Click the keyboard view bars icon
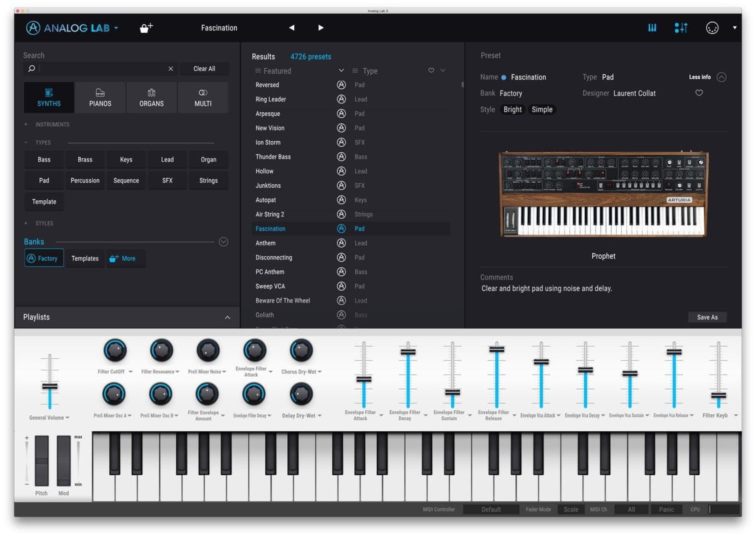This screenshot has height=537, width=756. click(652, 28)
